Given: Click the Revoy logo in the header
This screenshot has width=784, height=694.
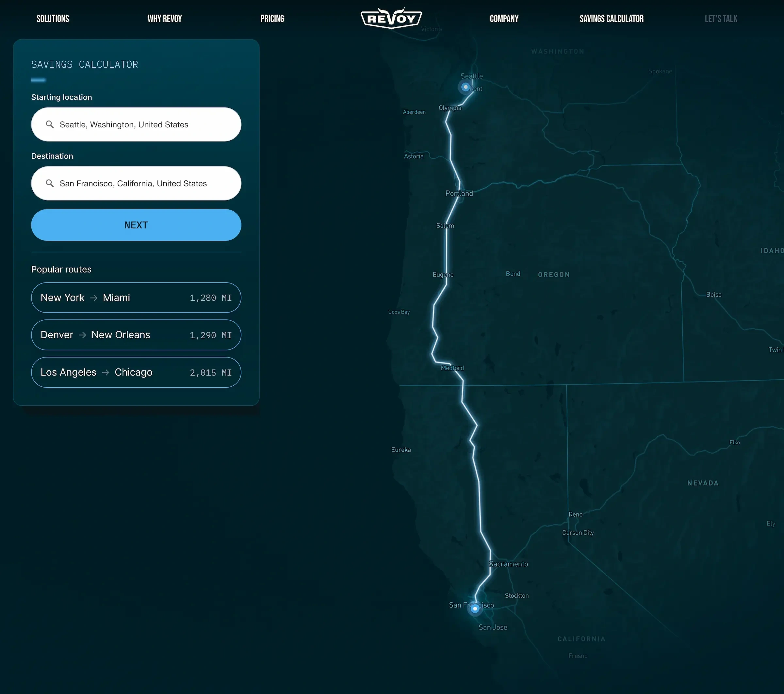Looking at the screenshot, I should point(391,18).
